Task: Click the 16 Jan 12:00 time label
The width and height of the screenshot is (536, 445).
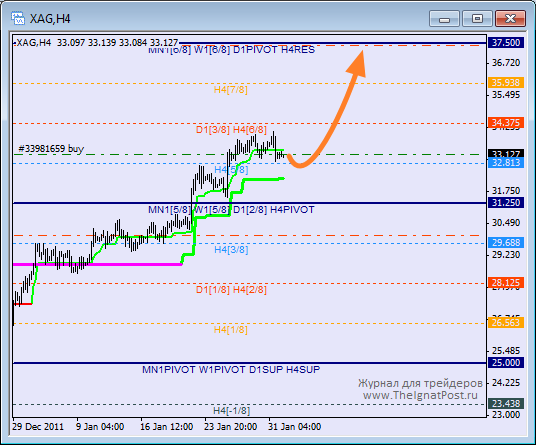Action: click(166, 427)
